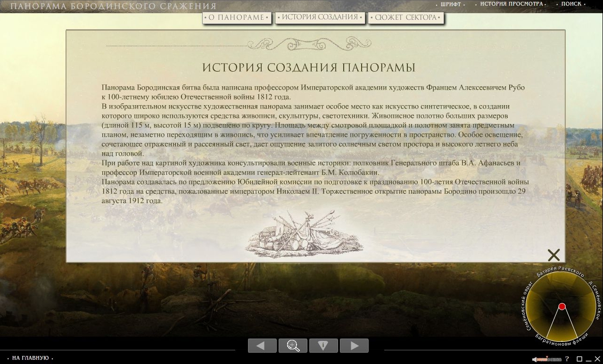Viewport: 603px width, 364px height.
Task: Click the 'История создания панорамы' heading
Action: 309,67
